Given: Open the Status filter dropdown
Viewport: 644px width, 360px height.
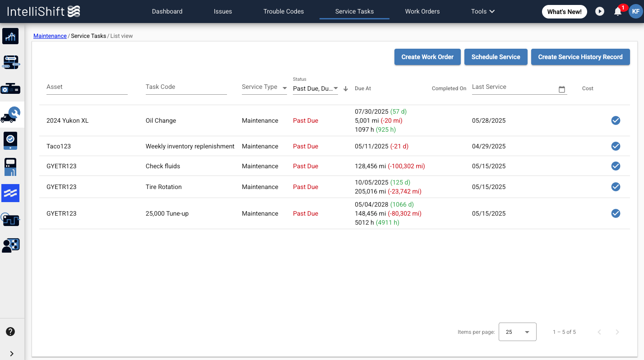Looking at the screenshot, I should [315, 88].
